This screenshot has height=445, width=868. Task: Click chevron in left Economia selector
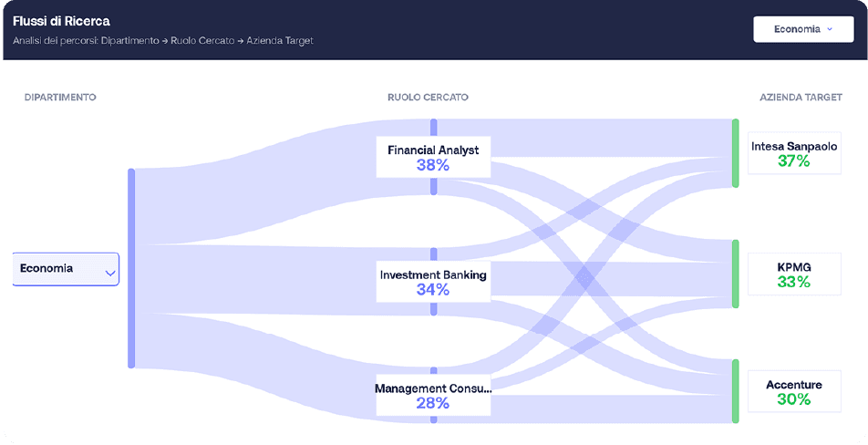point(109,272)
